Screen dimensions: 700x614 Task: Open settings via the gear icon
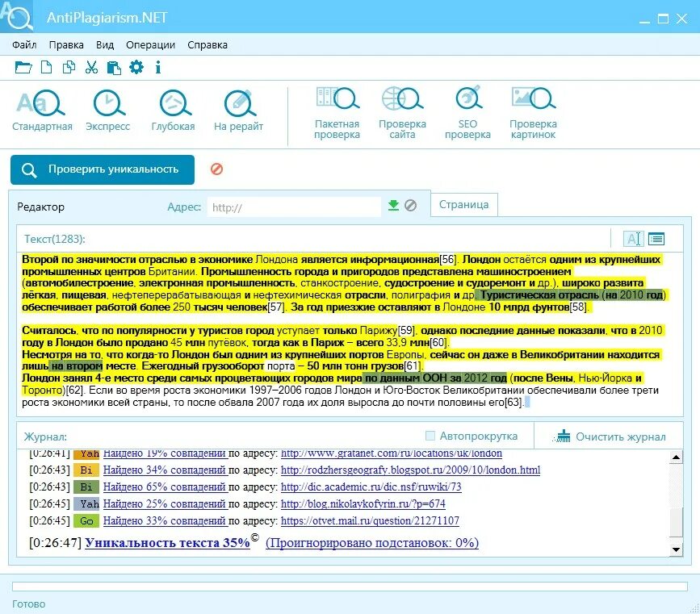(136, 68)
